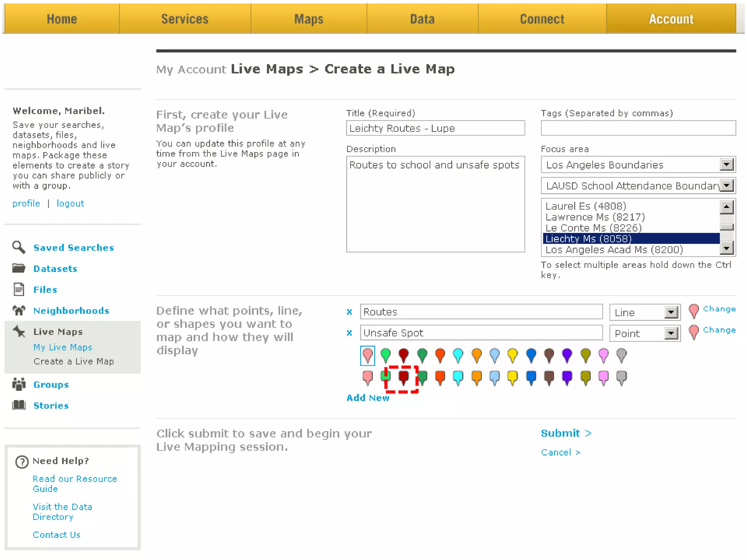
Task: Open the Maps tab
Action: coord(309,19)
